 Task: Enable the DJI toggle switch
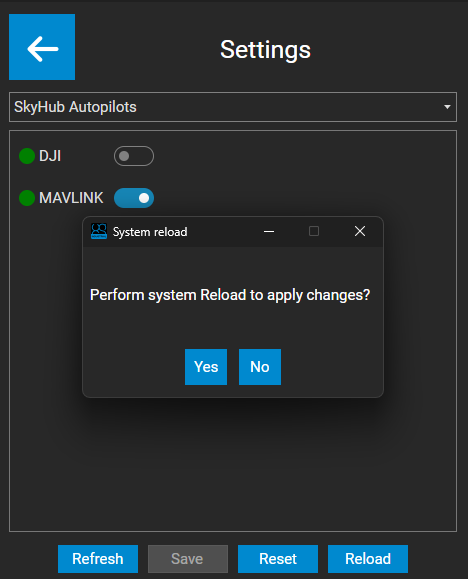pos(134,156)
